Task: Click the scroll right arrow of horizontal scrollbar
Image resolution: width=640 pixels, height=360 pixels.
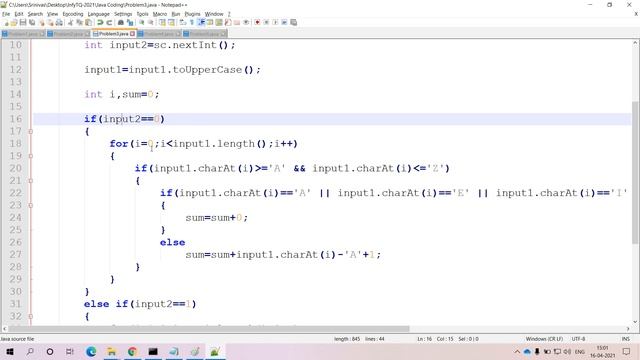Action: click(628, 329)
